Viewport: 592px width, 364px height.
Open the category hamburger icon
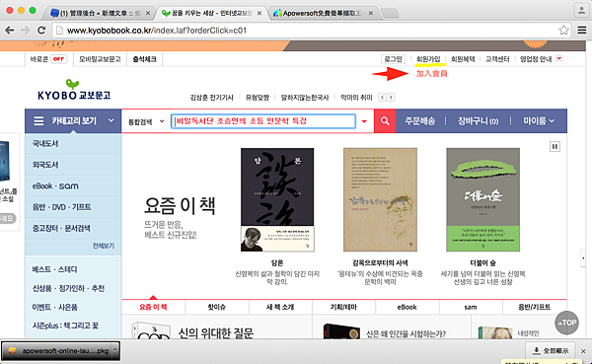38,120
